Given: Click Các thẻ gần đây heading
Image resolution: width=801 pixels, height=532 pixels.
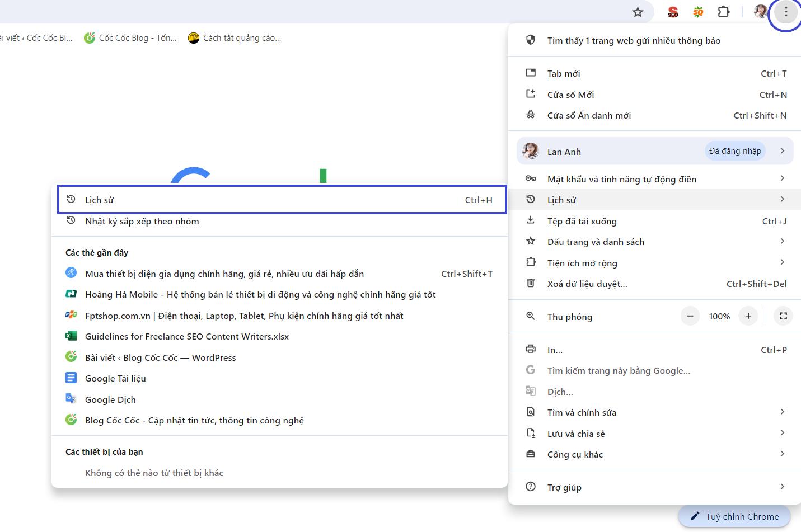Looking at the screenshot, I should coord(97,253).
